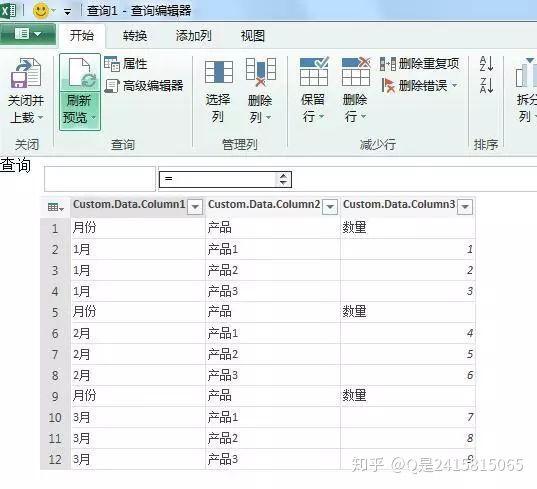
Task: Click the value 4 in row 6
Action: [x=470, y=333]
